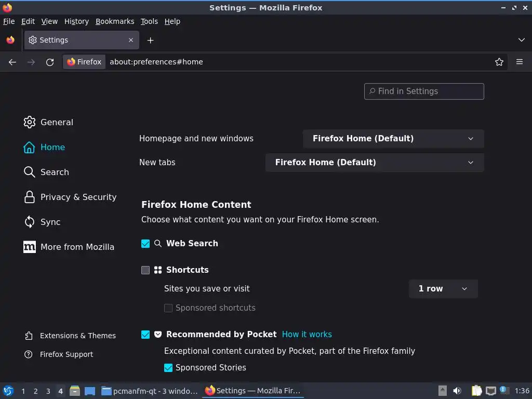Click the Shortcuts grid icon
532x399 pixels.
pos(158,270)
